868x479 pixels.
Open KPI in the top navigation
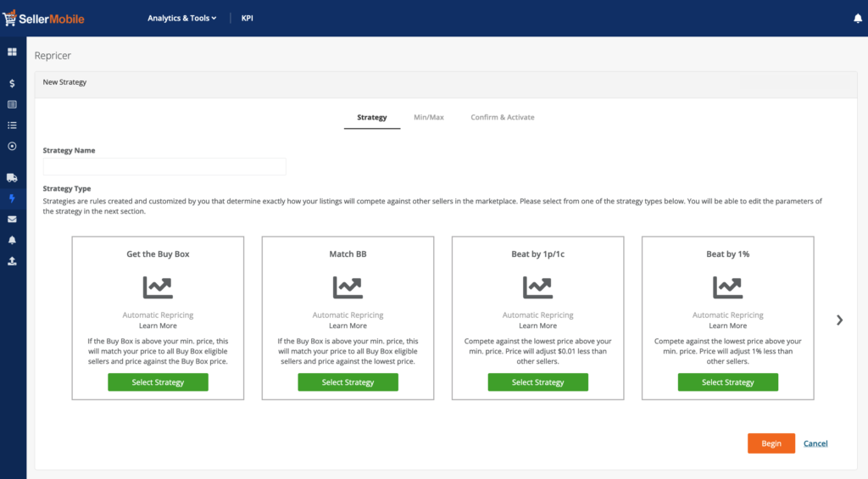point(248,18)
